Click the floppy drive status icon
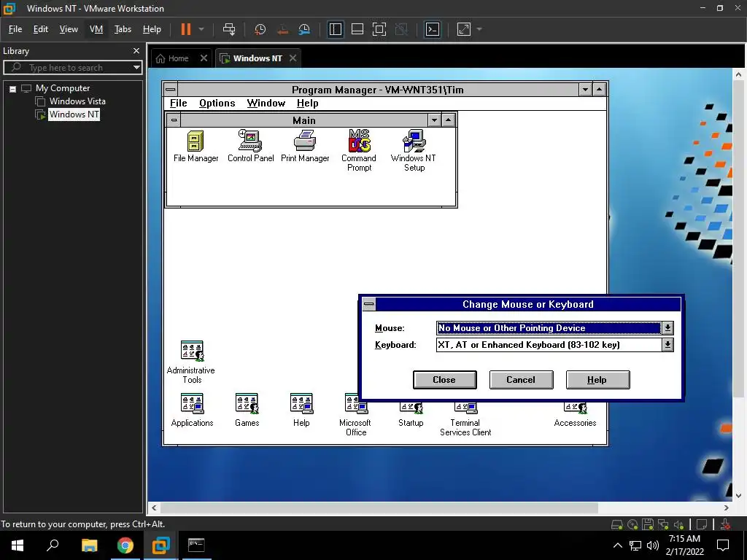Viewport: 747px width, 560px height. click(648, 524)
